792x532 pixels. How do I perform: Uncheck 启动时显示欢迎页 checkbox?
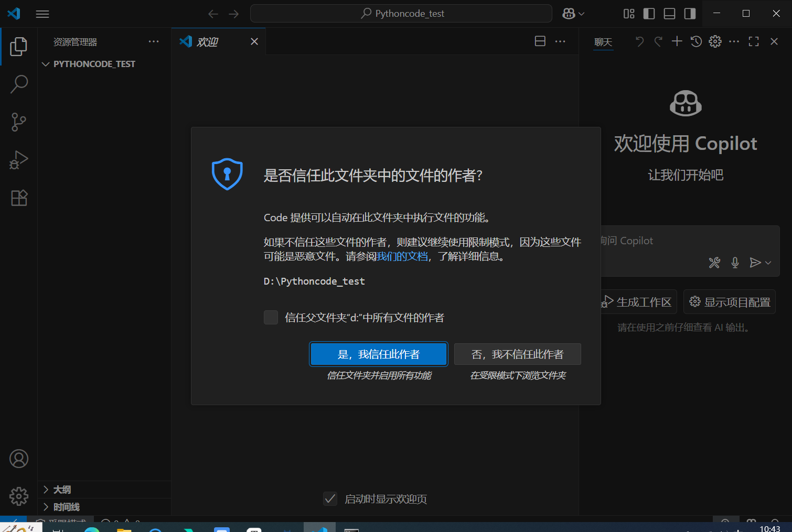tap(330, 498)
